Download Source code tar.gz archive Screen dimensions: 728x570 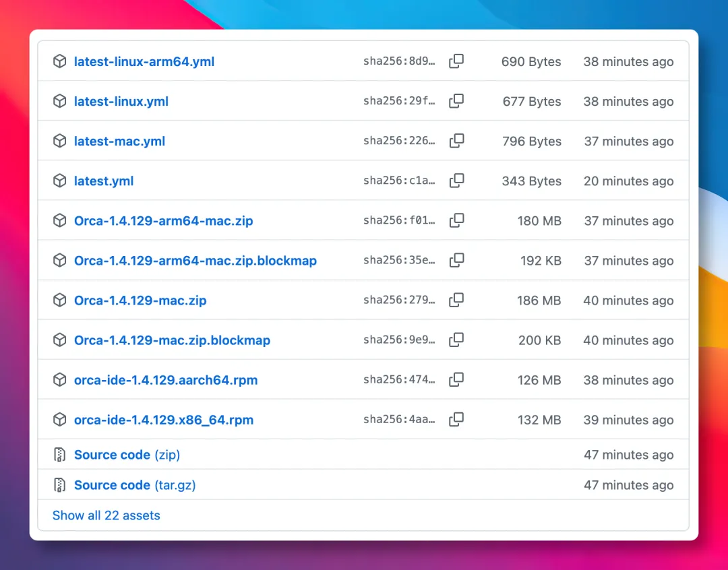point(135,485)
